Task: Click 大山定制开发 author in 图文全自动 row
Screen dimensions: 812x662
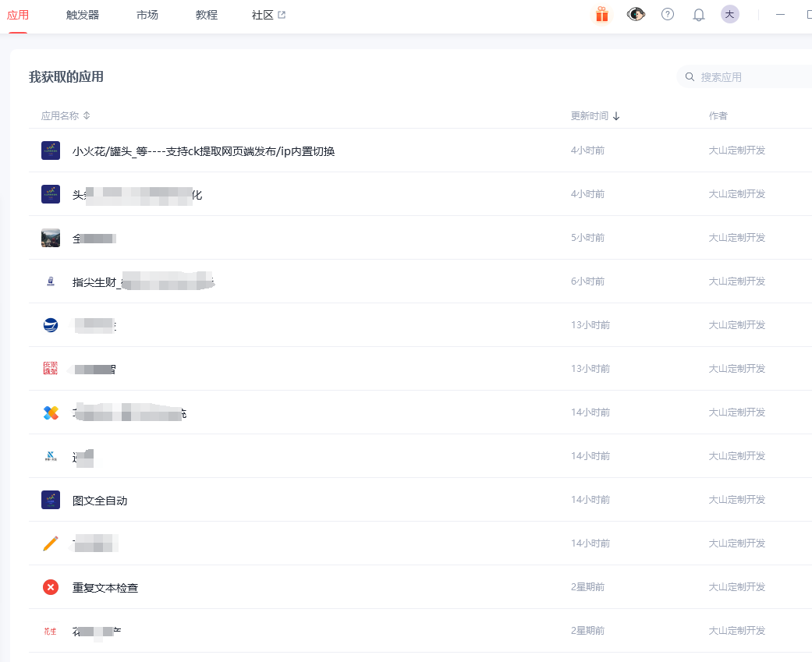Action: [x=737, y=500]
